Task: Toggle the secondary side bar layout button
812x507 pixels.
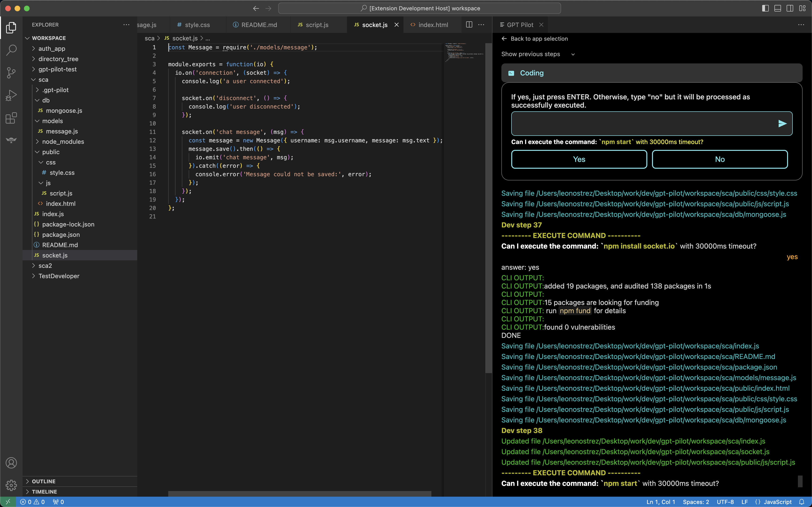Action: (x=789, y=8)
